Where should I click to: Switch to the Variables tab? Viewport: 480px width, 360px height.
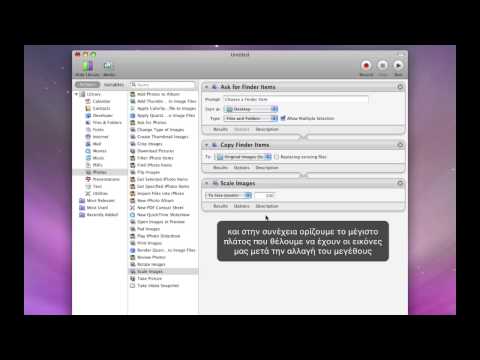pyautogui.click(x=114, y=85)
